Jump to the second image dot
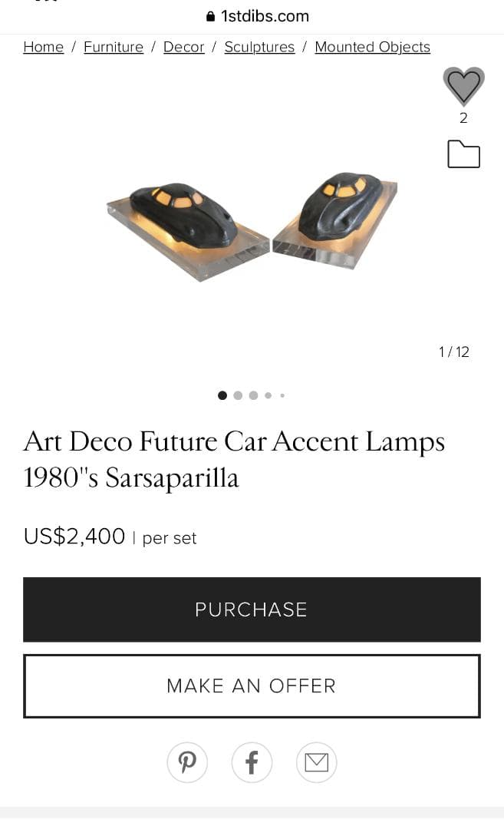The width and height of the screenshot is (504, 829). coord(238,395)
